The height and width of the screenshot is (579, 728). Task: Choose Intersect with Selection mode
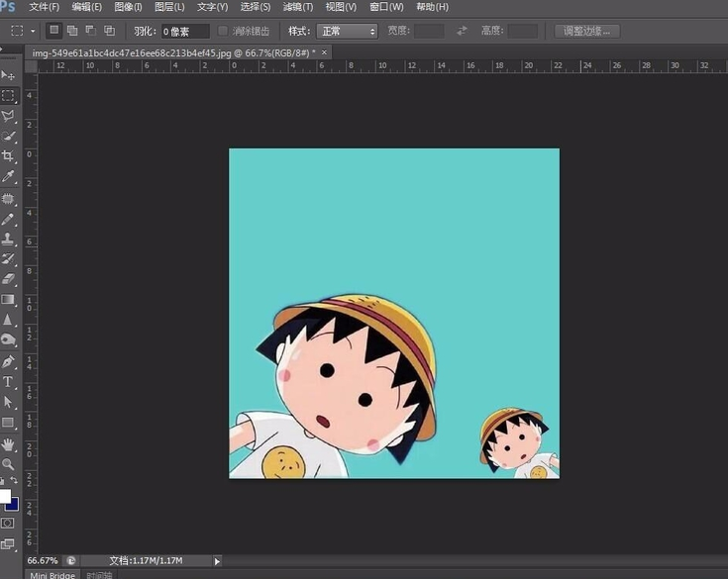110,31
